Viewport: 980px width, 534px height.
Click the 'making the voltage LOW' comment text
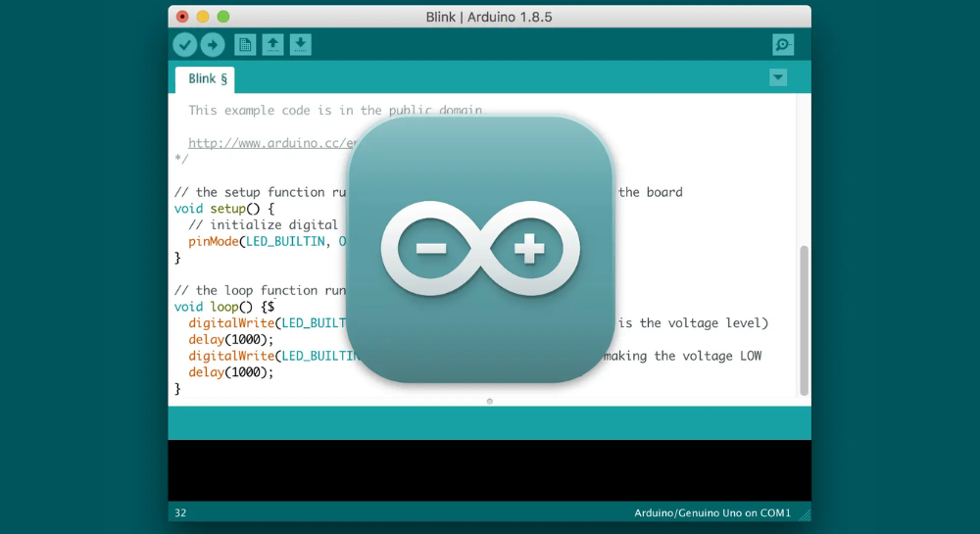682,356
